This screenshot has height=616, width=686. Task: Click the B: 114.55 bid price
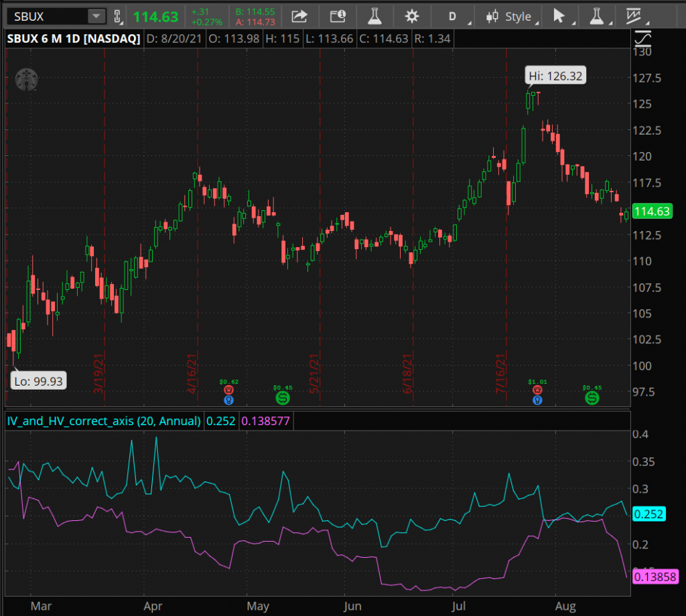(255, 12)
